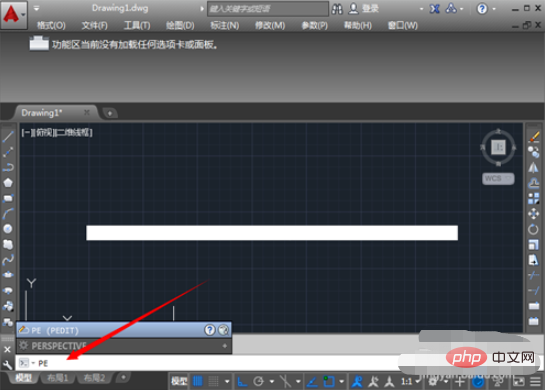Screen dimensions: 545x390
Task: Select the Copy modify tool
Action: [534, 152]
